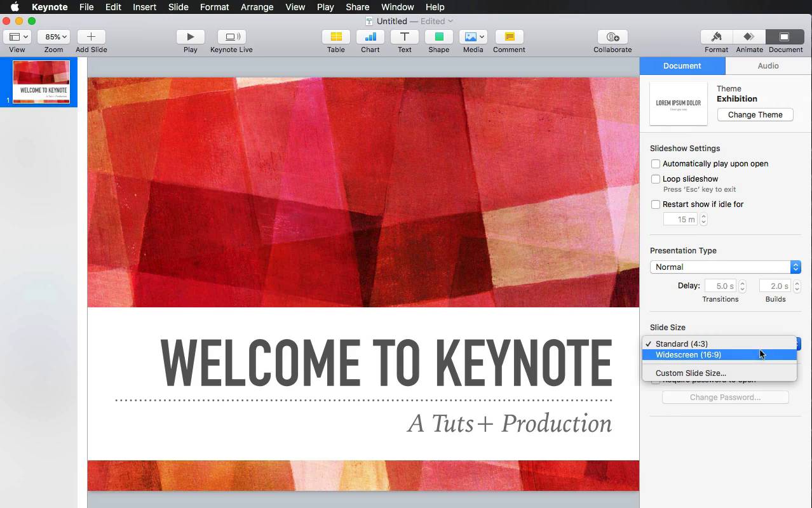Open the Insert menu

[x=145, y=7]
